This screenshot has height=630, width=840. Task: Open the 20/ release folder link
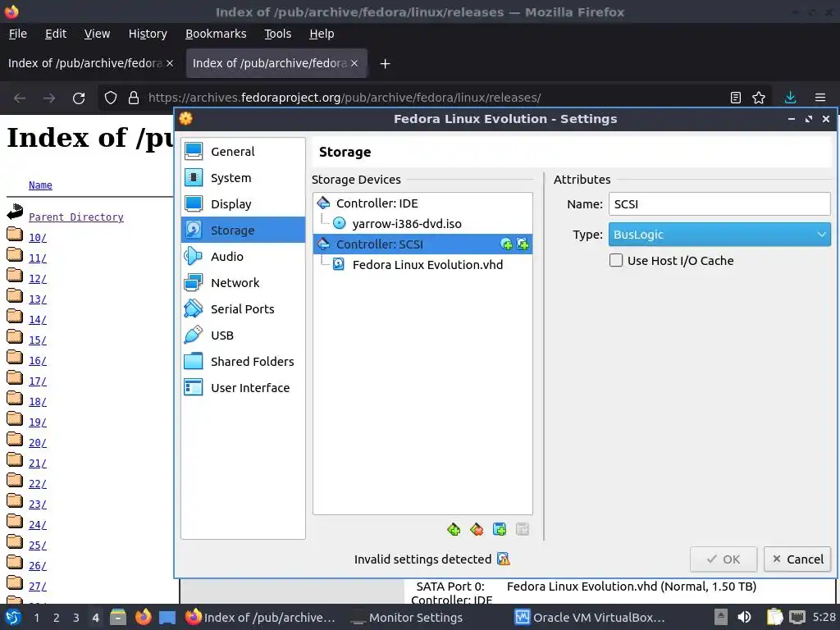point(38,443)
